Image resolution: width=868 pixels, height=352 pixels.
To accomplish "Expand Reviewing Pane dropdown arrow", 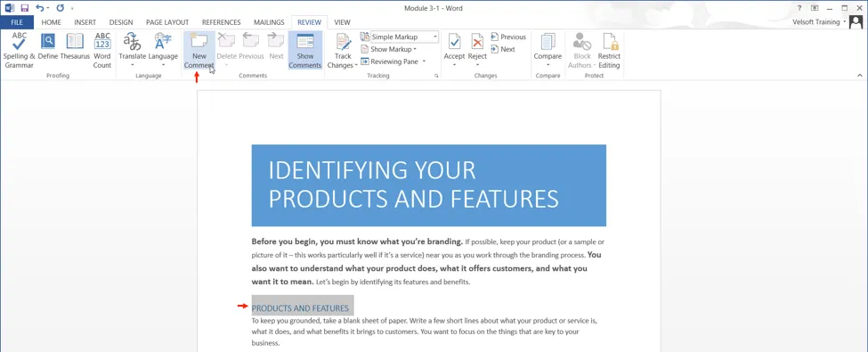I will click(424, 61).
